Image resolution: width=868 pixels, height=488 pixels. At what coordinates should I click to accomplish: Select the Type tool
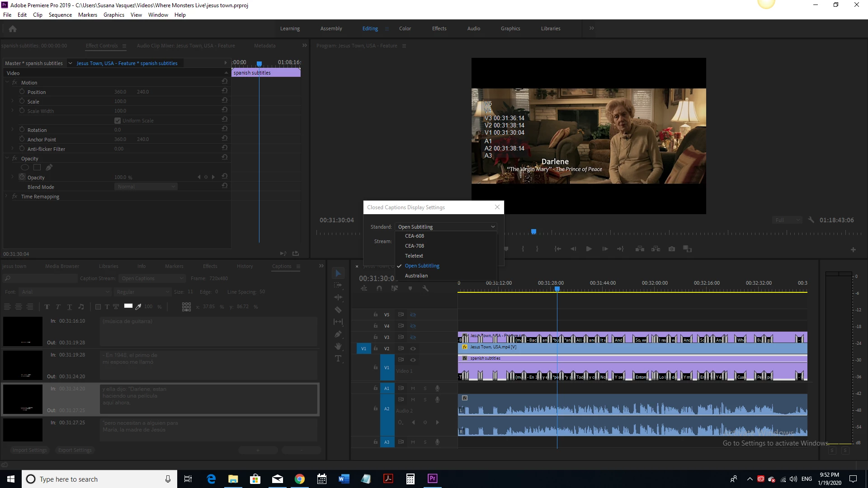pos(338,359)
